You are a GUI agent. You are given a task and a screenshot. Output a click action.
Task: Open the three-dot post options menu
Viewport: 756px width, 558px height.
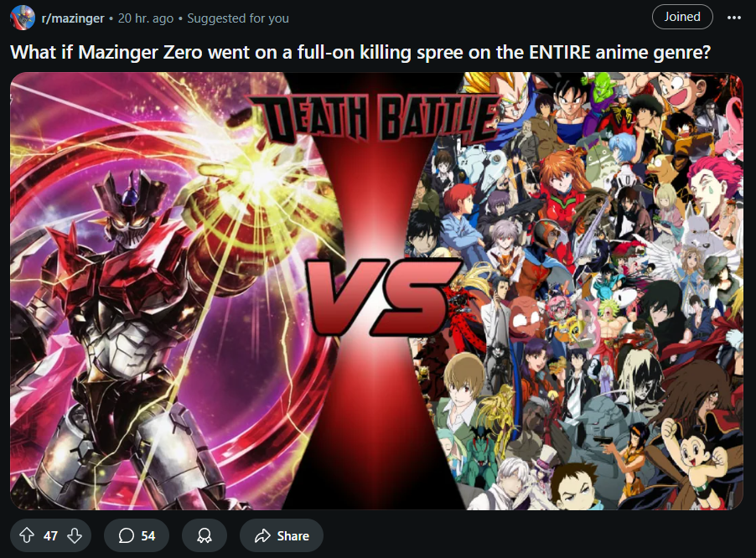tap(734, 18)
